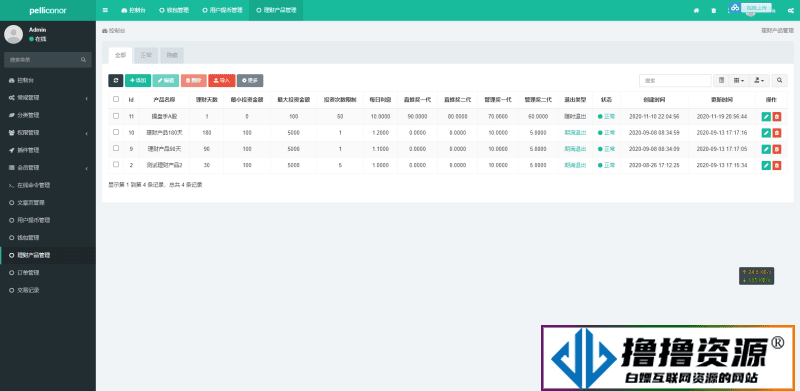This screenshot has height=391, width=800.
Task: Open the columns grid dropdown
Action: [x=739, y=81]
